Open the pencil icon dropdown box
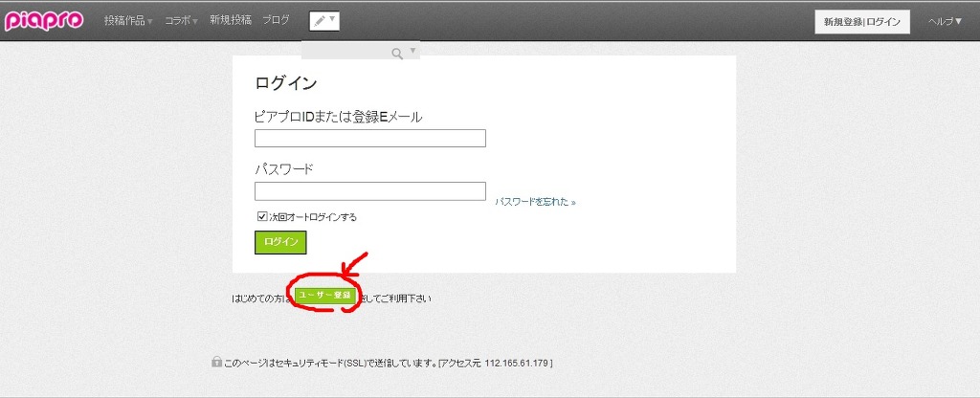 [x=324, y=21]
